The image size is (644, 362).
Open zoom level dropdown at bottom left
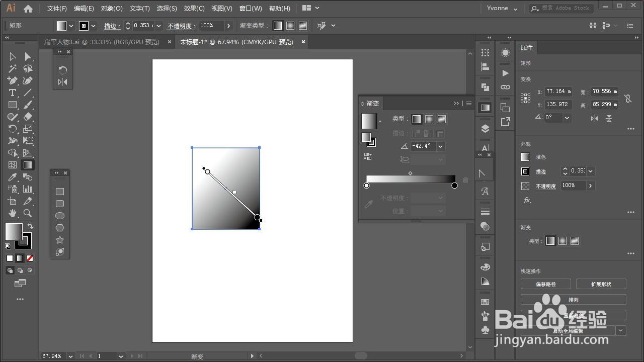tap(70, 356)
